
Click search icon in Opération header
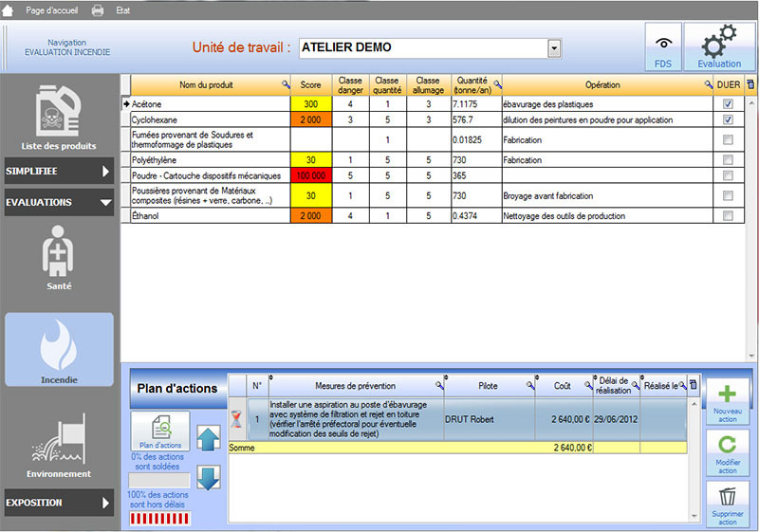708,84
